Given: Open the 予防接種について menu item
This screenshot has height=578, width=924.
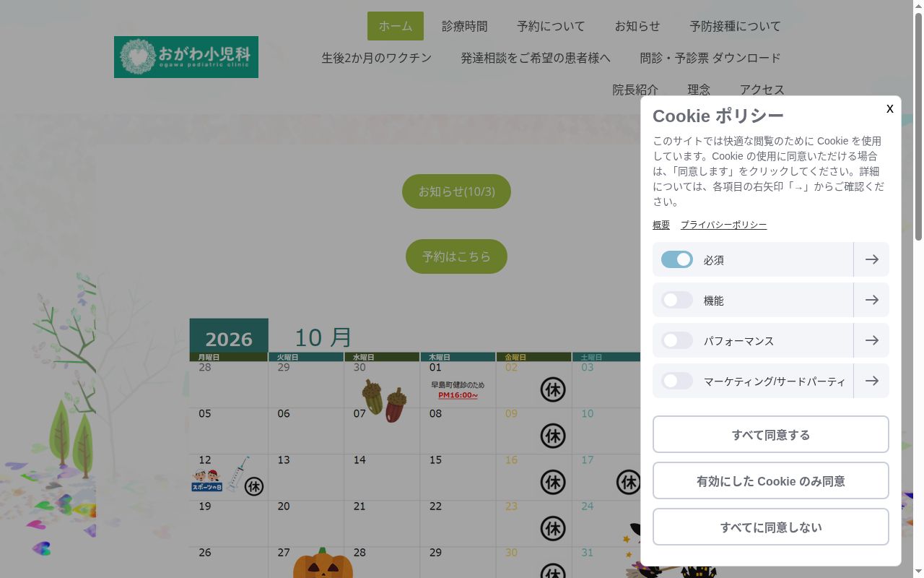Looking at the screenshot, I should (736, 26).
